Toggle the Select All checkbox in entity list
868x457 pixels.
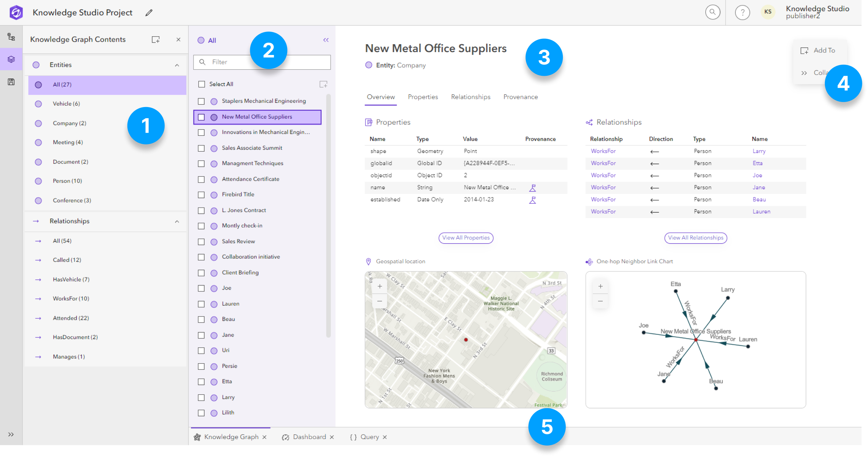(202, 84)
